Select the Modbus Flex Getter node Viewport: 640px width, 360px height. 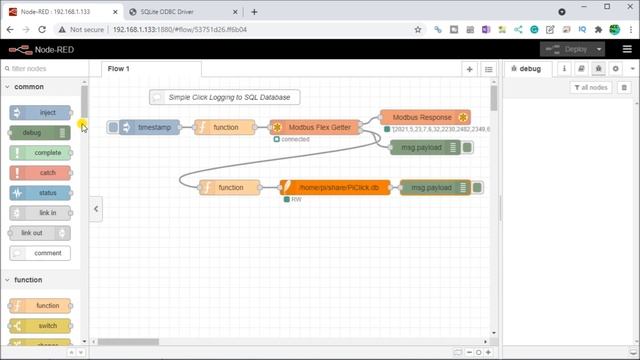coord(315,127)
